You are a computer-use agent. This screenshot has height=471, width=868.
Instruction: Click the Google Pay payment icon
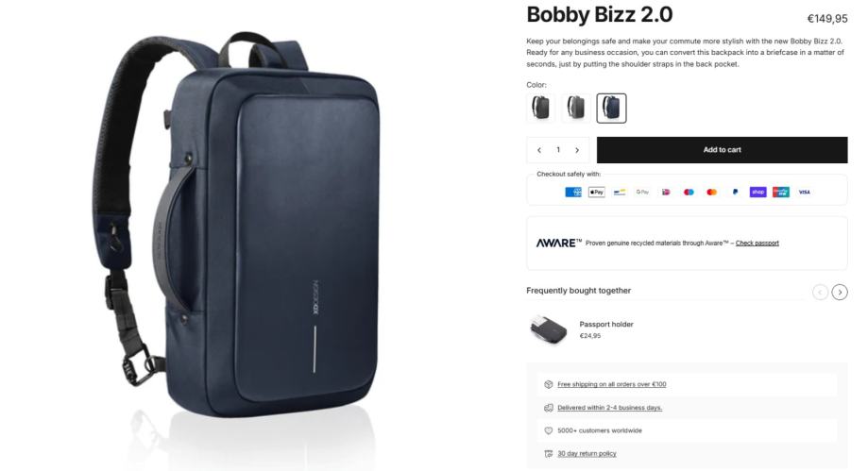pos(642,192)
